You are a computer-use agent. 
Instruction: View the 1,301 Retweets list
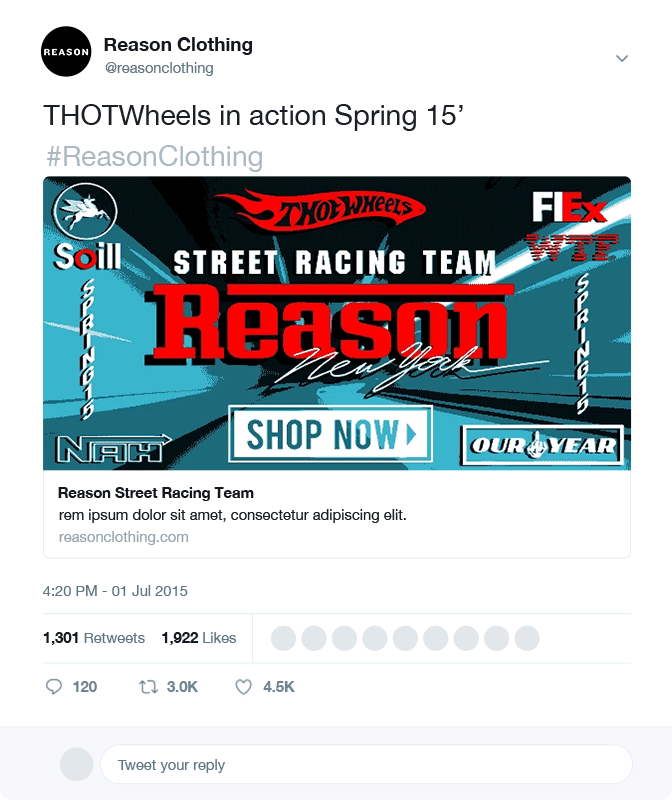(94, 638)
